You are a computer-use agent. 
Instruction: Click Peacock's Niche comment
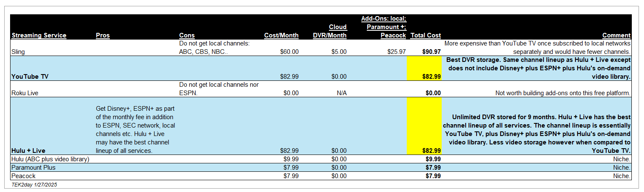tap(622, 176)
